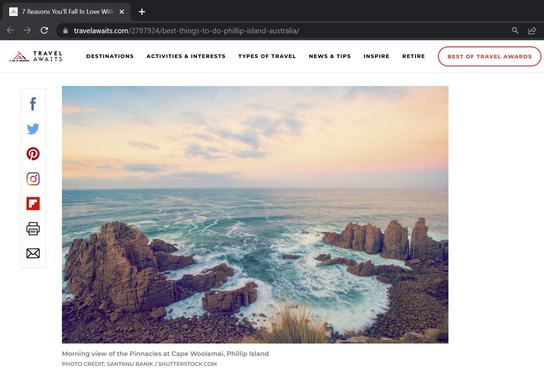The width and height of the screenshot is (544, 392).
Task: Print the article using printer icon
Action: [33, 229]
